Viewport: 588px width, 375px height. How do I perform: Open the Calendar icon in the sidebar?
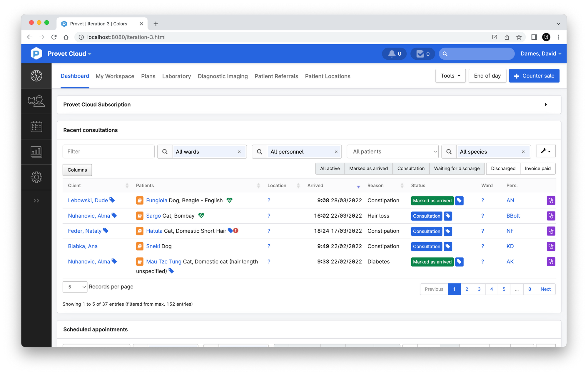pyautogui.click(x=36, y=127)
